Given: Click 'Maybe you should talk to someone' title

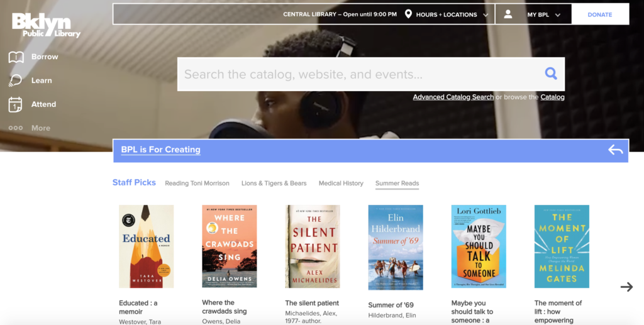Looking at the screenshot, I should point(472,312).
